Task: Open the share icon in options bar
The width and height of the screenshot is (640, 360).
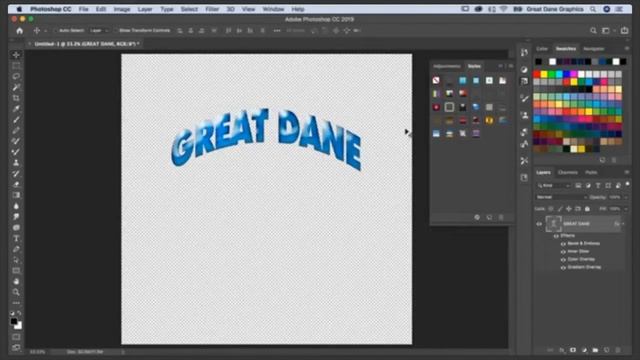Action: (x=624, y=31)
